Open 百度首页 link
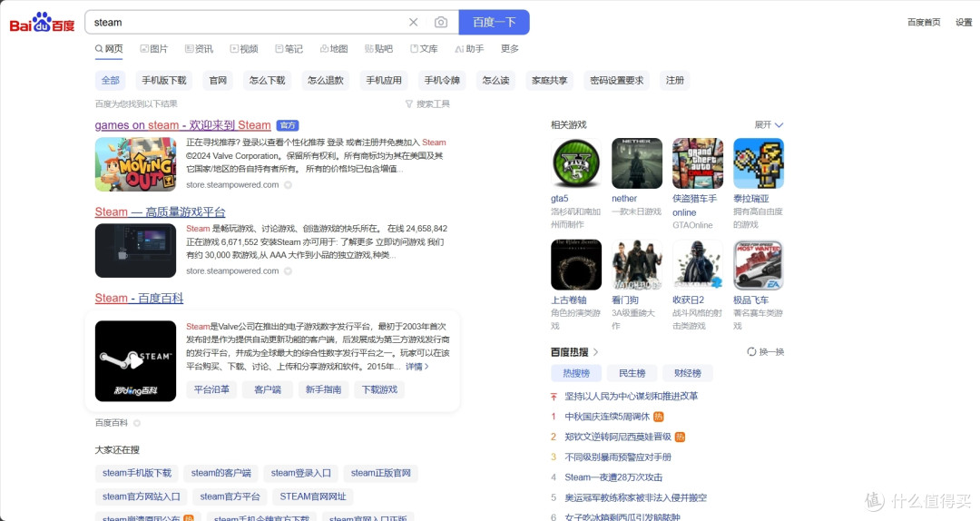 (924, 23)
